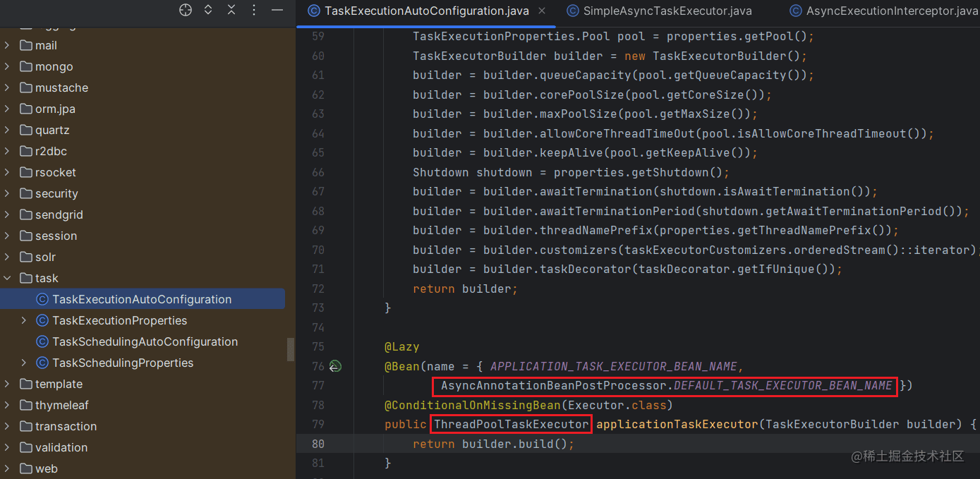Click the Collapse All icon in project toolbar
The image size is (980, 479).
231,10
